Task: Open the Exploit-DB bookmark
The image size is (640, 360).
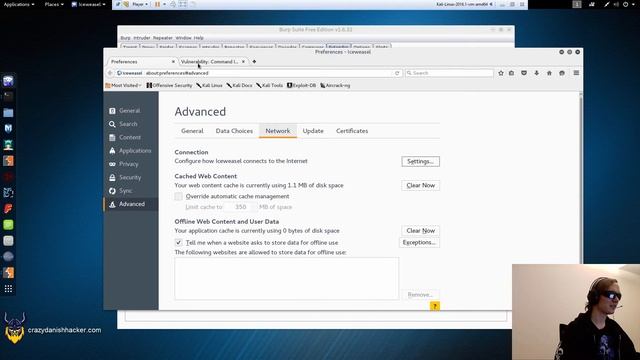Action: tap(302, 85)
